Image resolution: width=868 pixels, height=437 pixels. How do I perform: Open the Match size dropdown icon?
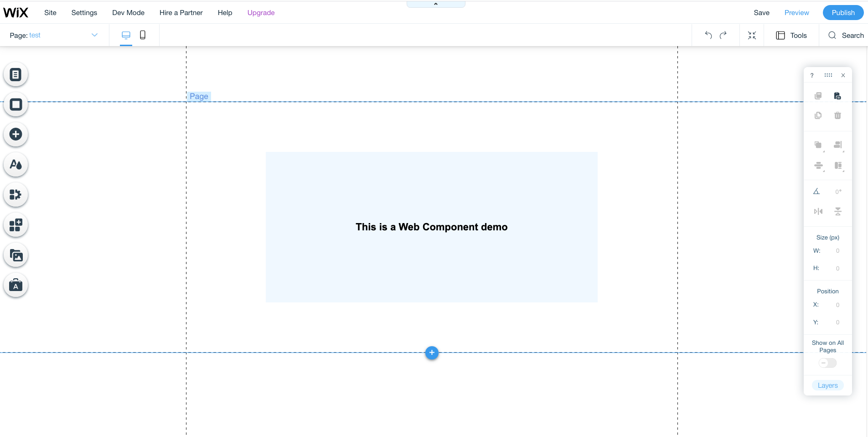click(838, 166)
